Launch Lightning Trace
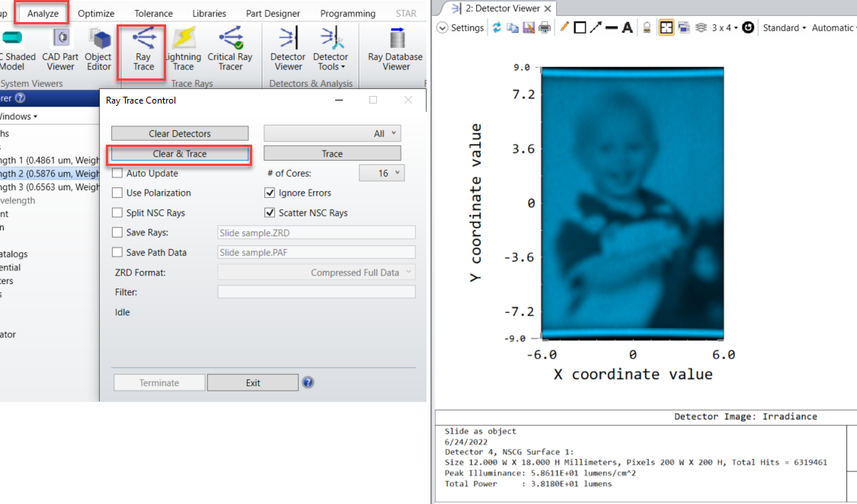The image size is (857, 504). point(183,51)
